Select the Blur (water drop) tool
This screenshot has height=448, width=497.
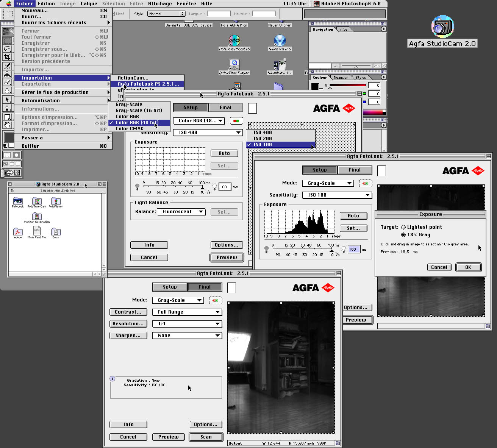click(7, 90)
